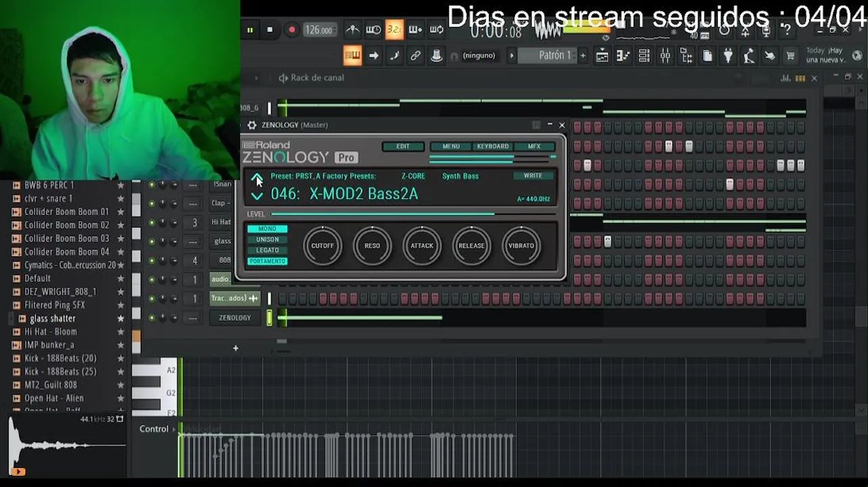Mute the 808 channel green LED
This screenshot has height=487, width=868.
click(x=151, y=260)
